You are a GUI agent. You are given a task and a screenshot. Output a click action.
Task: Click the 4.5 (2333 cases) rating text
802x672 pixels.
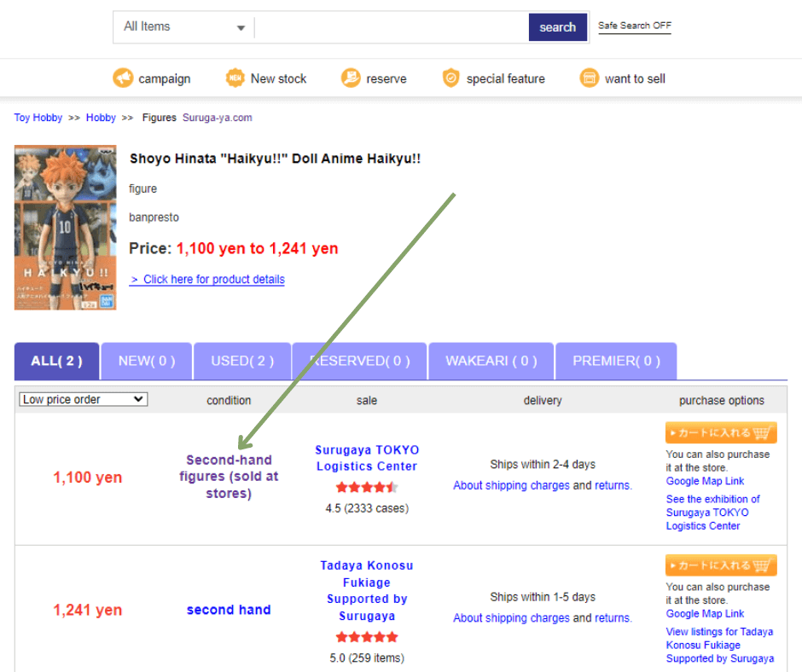(x=367, y=508)
